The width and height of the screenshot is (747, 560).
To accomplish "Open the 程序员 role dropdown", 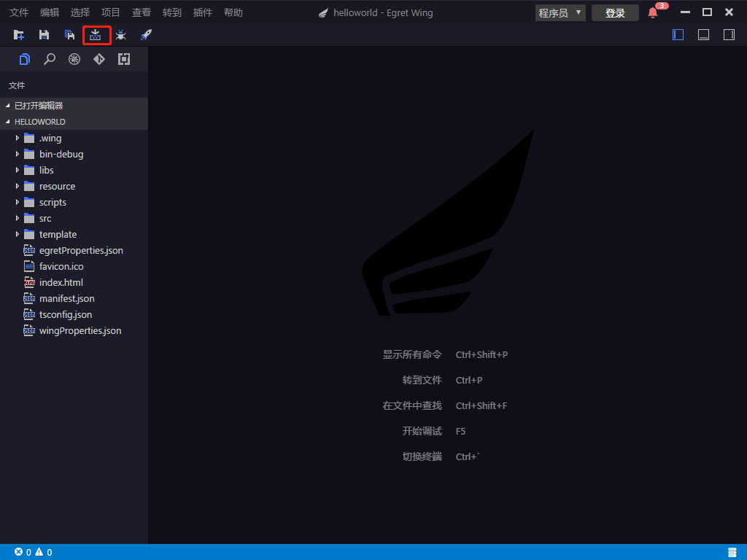I will [560, 13].
